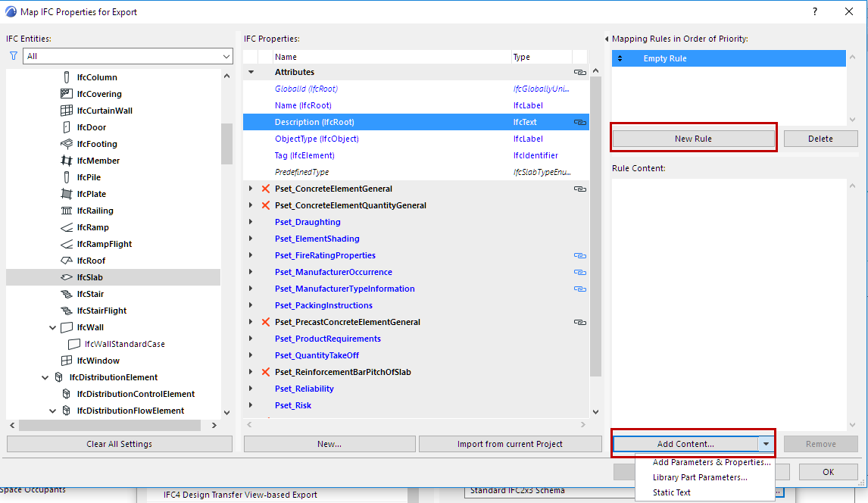
Task: Click red X on Pset_ConcreteElementGeneral
Action: click(x=266, y=188)
